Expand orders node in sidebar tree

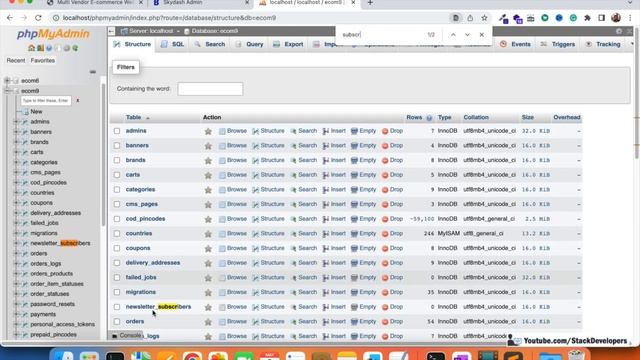pyautogui.click(x=16, y=253)
